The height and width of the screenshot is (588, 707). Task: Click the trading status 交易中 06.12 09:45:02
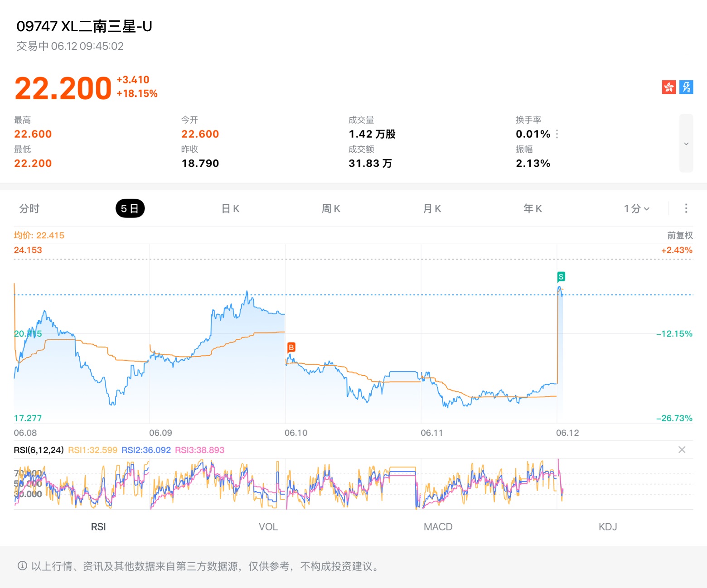coord(70,46)
